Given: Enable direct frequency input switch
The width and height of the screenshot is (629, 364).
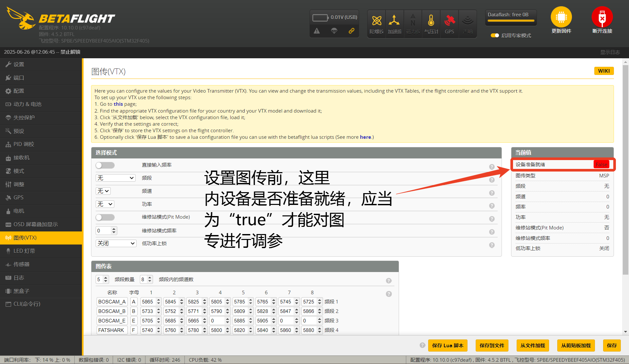Looking at the screenshot, I should click(x=105, y=165).
